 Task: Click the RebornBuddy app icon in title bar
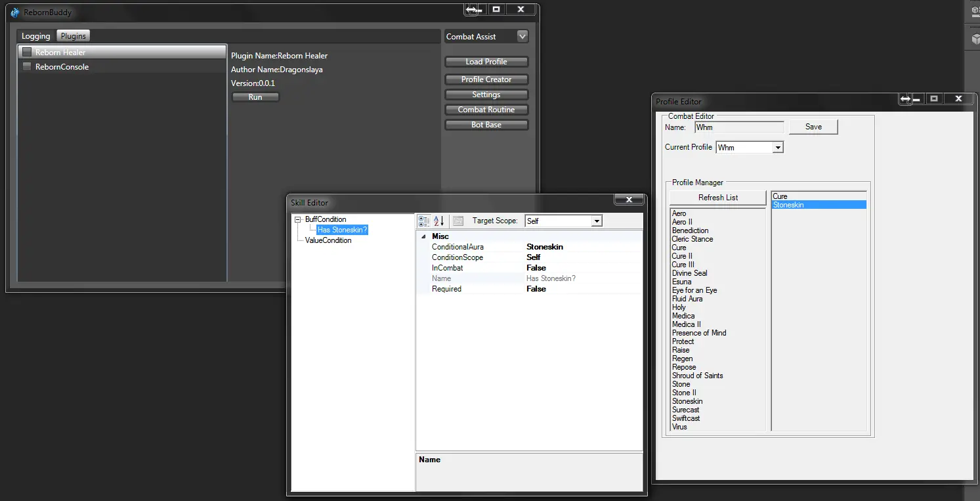pos(15,12)
